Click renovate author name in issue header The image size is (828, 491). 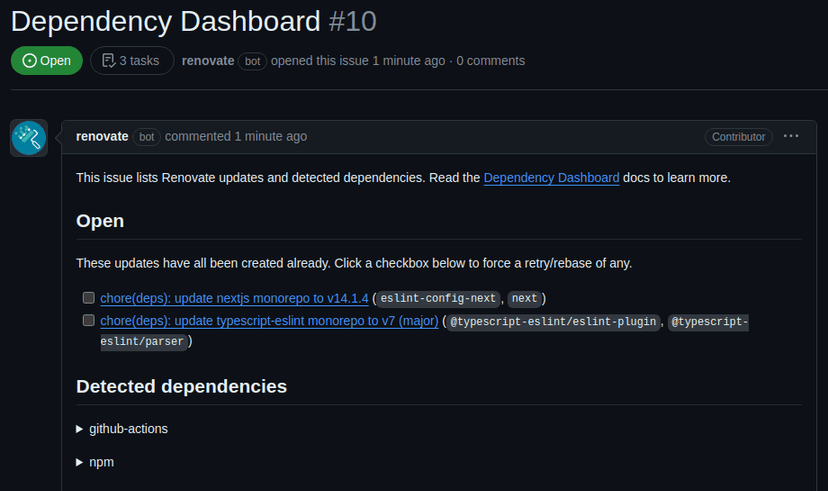[208, 60]
